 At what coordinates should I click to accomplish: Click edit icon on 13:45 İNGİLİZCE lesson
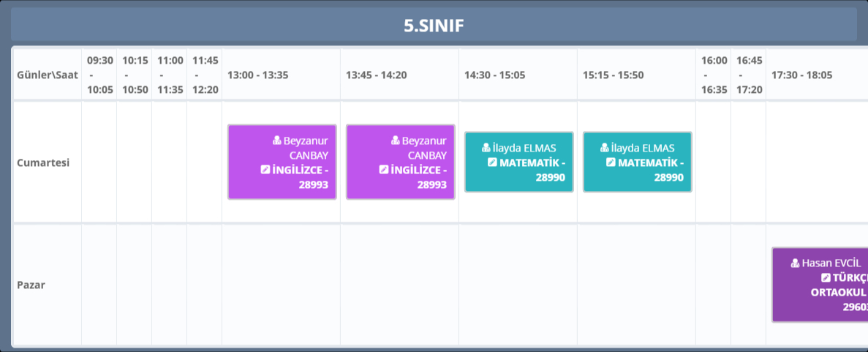coord(383,170)
